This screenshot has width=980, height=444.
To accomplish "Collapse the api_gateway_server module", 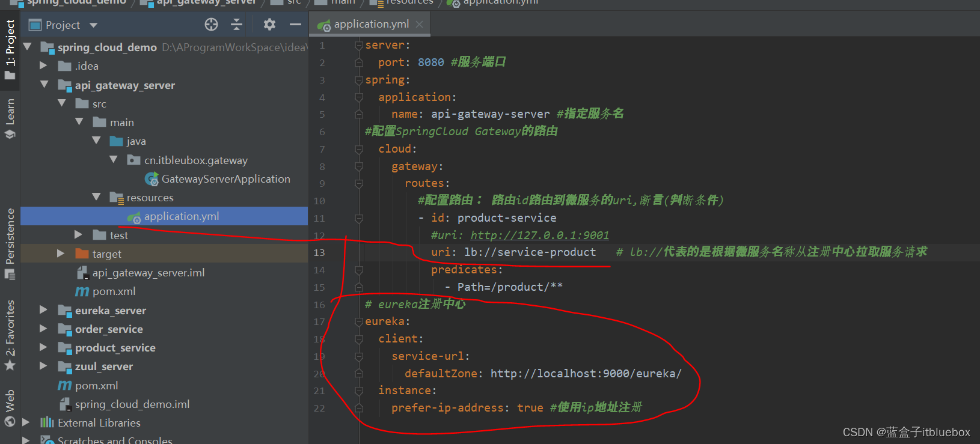I will (x=44, y=85).
